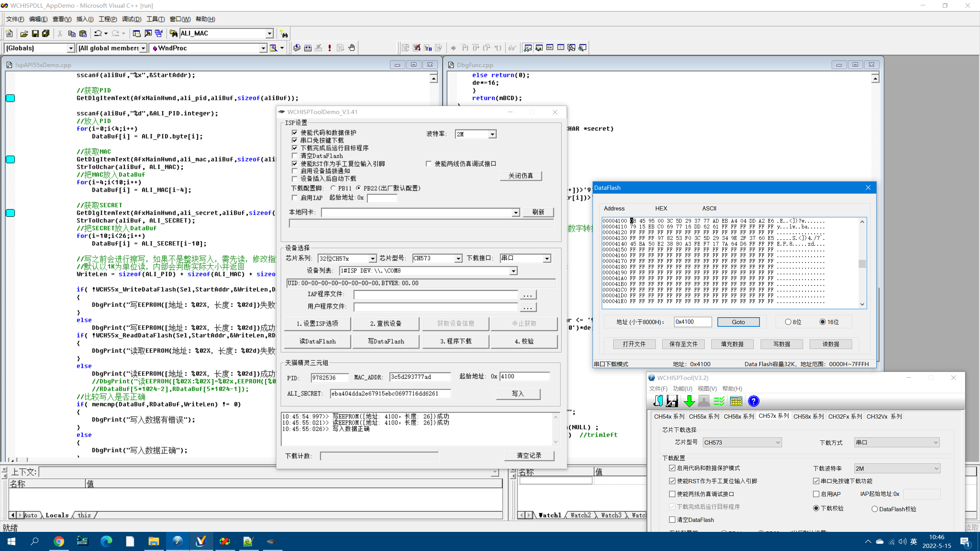Check 启用IAP in the WCHISPToolDemo dialog

tap(294, 198)
